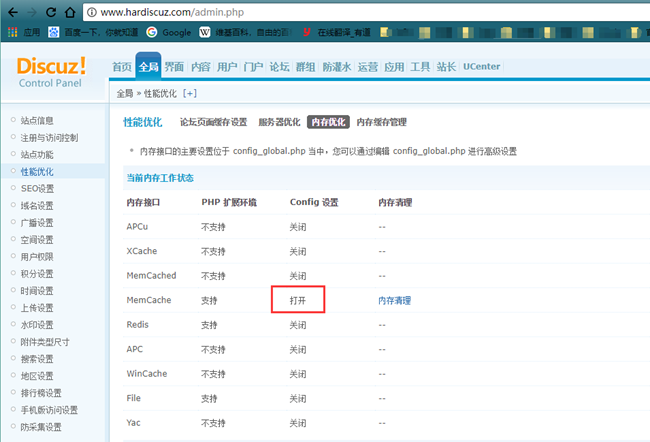Open the Baidu bookmark
The width and height of the screenshot is (650, 442).
(x=93, y=32)
